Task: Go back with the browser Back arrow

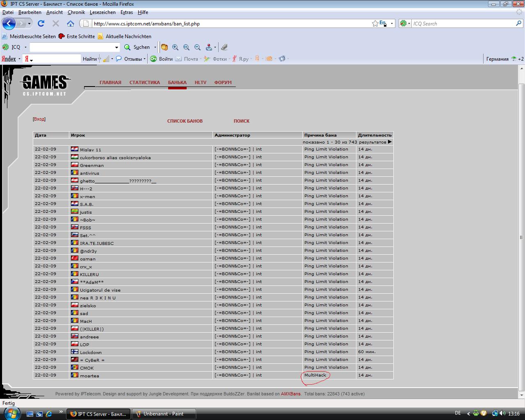Action: pos(9,23)
